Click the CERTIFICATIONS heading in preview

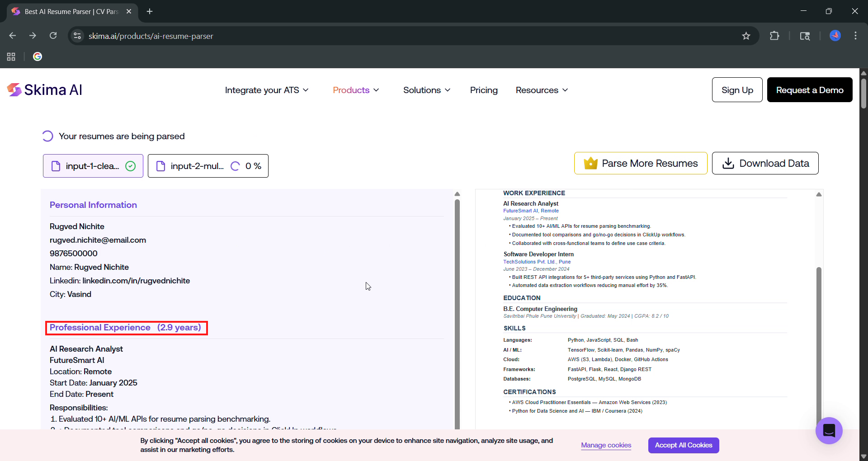point(529,392)
